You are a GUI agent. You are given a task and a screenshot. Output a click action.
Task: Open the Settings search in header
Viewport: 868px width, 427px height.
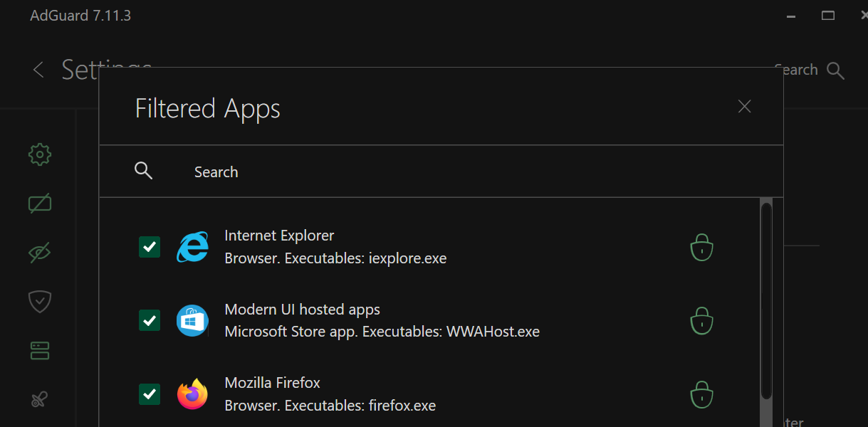click(835, 70)
